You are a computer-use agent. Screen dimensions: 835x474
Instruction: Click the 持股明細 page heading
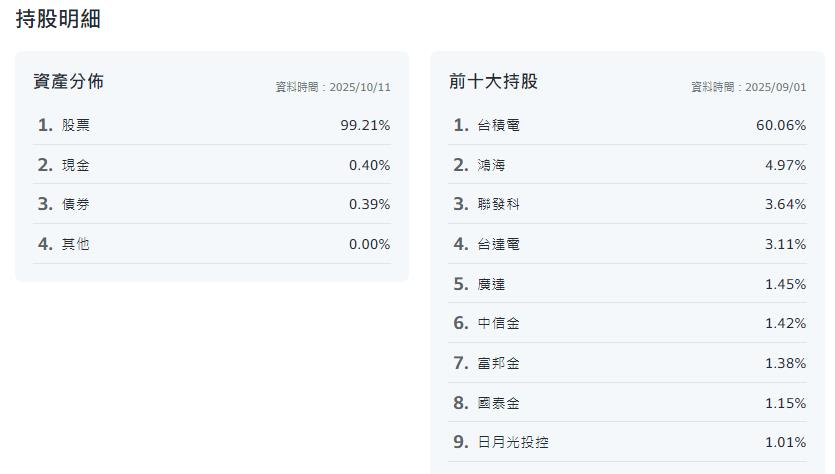coord(58,19)
